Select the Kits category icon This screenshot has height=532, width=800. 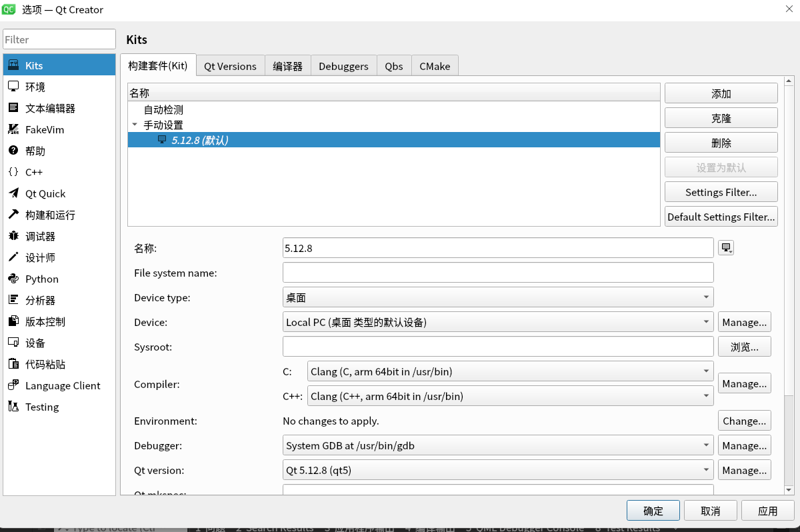[13, 65]
